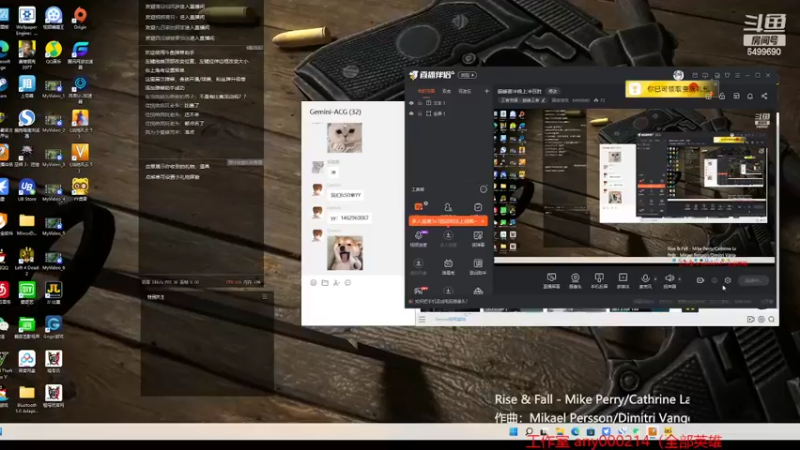Toggle visibility eye of second scene source
800x450 pixels.
coord(411,113)
